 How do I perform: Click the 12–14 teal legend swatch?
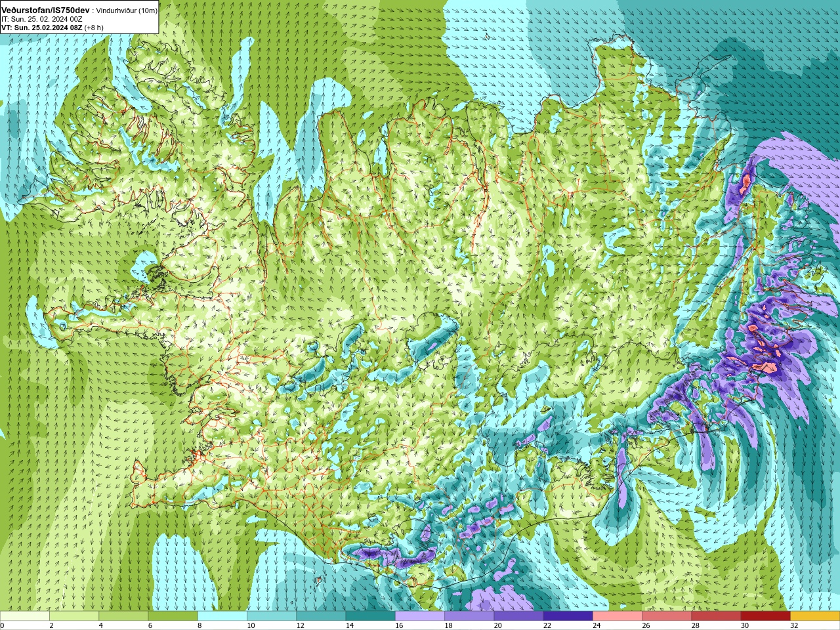tap(321, 616)
